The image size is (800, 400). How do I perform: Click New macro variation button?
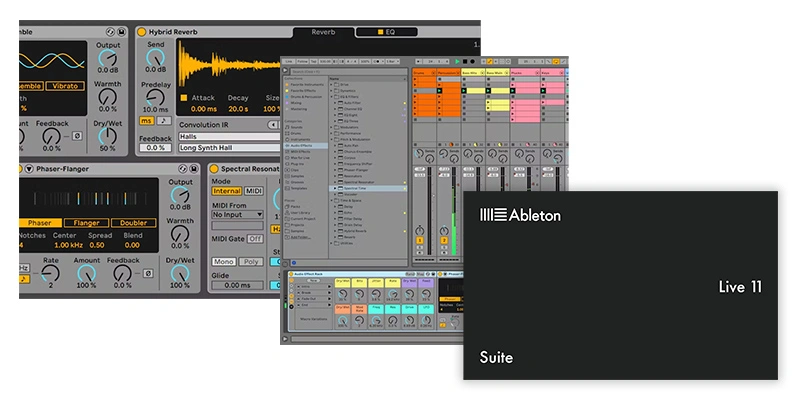[313, 280]
